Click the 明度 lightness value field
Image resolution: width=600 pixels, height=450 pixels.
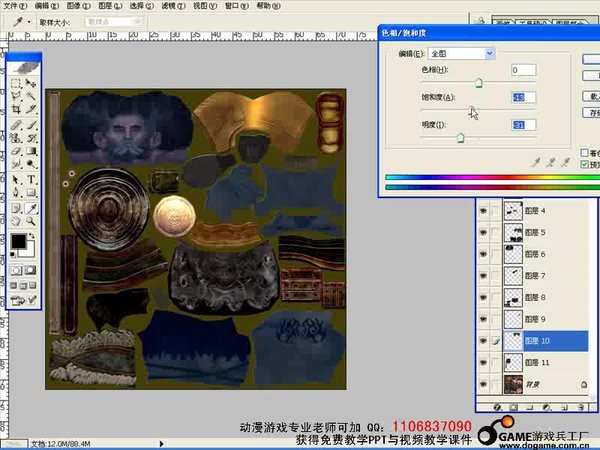523,124
